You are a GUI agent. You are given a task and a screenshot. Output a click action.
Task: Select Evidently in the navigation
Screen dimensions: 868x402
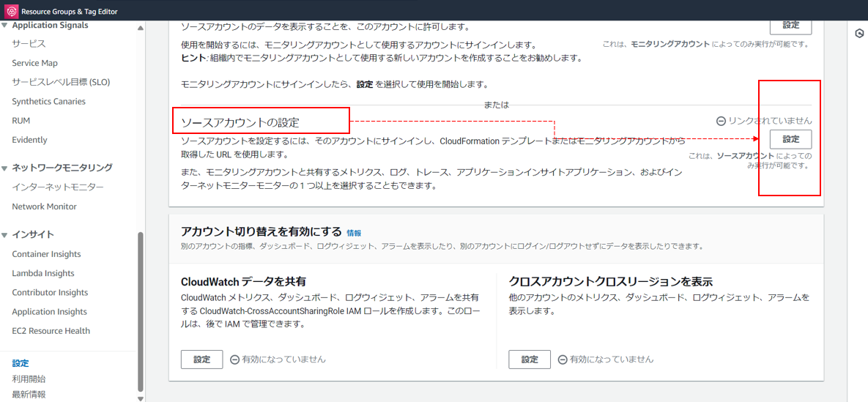coord(29,140)
